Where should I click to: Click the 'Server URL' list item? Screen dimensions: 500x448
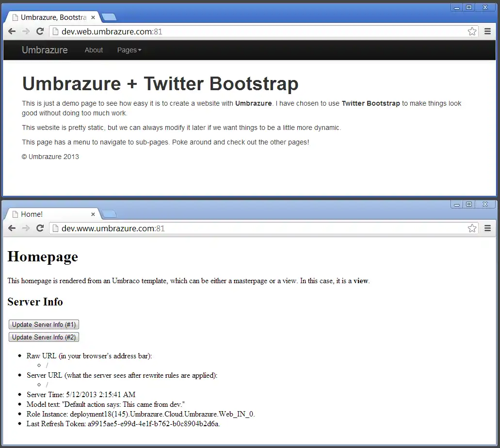(x=122, y=375)
